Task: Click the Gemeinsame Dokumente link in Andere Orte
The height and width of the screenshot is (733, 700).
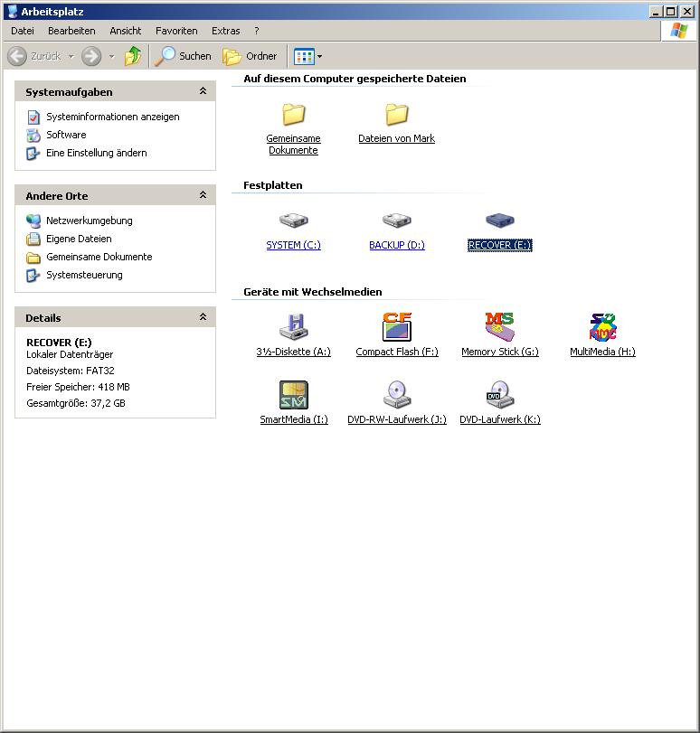Action: pos(99,257)
